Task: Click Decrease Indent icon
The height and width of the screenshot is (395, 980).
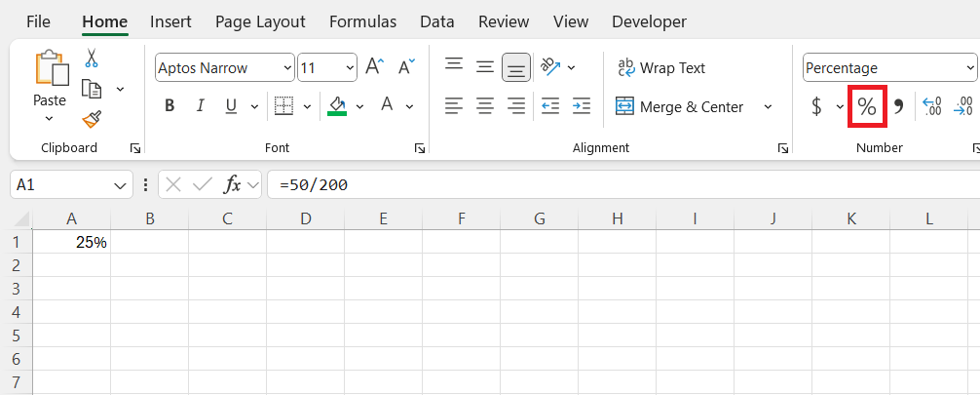Action: pos(550,106)
